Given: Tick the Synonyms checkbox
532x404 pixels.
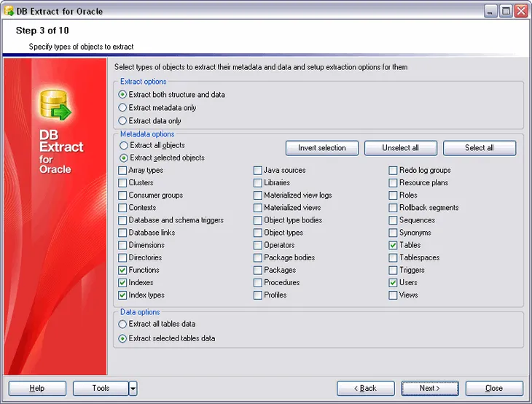Looking at the screenshot, I should (x=393, y=233).
